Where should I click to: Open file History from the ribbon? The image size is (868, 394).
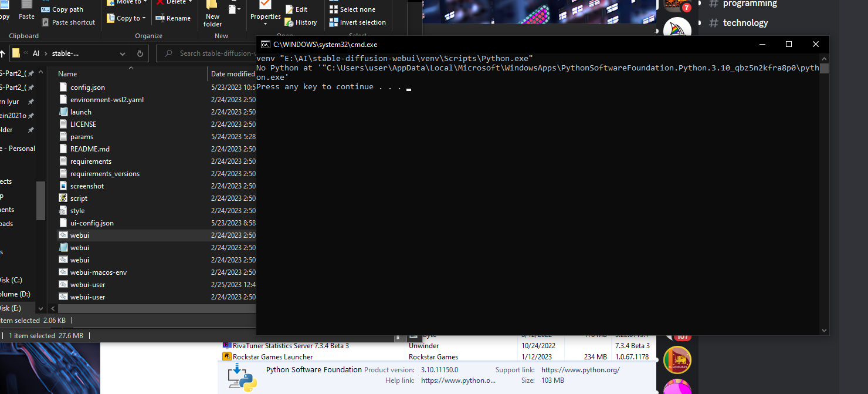coord(301,22)
